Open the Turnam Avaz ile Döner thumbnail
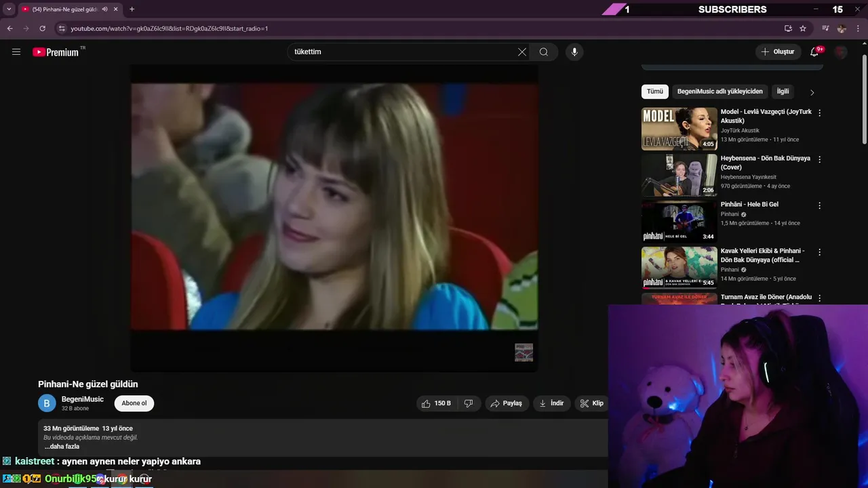Viewport: 868px width, 488px height. coord(679,298)
